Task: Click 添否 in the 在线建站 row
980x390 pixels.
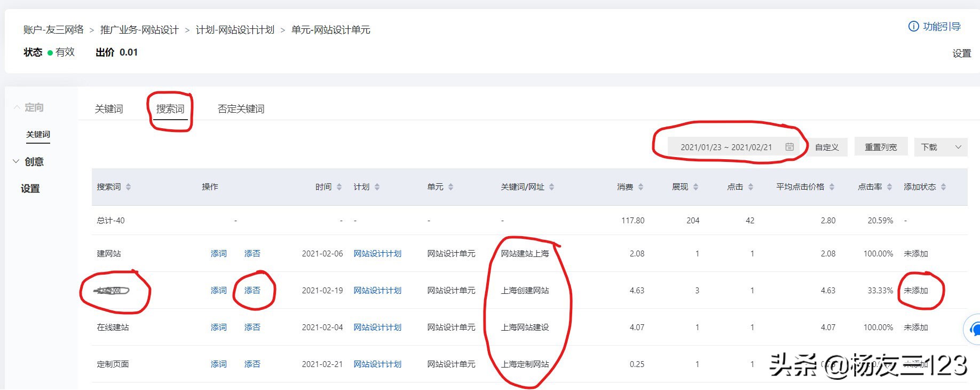Action: click(x=252, y=327)
